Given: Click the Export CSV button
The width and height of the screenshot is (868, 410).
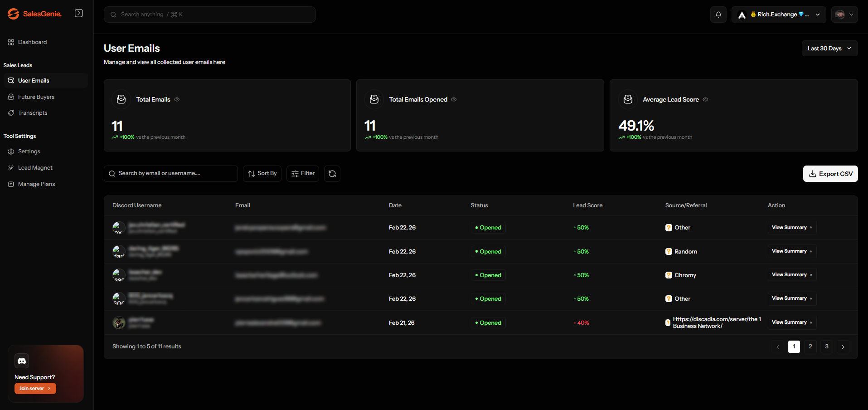Looking at the screenshot, I should pyautogui.click(x=830, y=174).
